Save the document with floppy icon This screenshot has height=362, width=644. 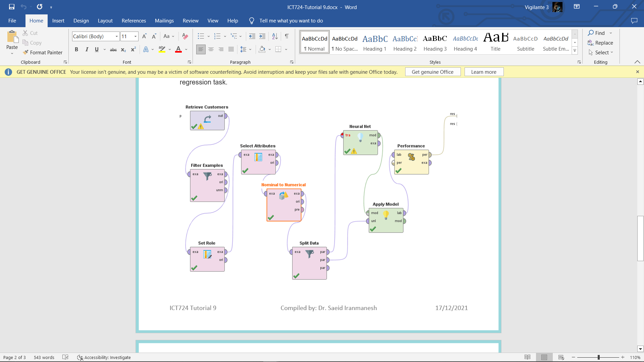point(12,7)
